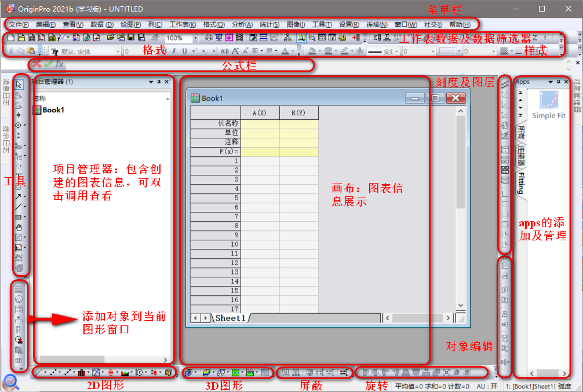583x392 pixels.
Task: Click the new workbook icon
Action: [31, 38]
